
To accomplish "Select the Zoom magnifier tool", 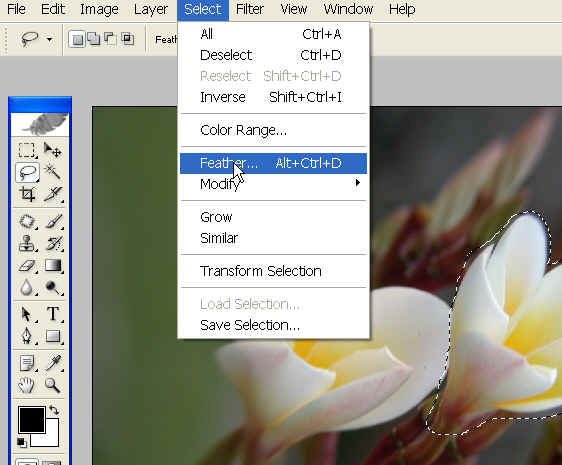I will (x=53, y=385).
